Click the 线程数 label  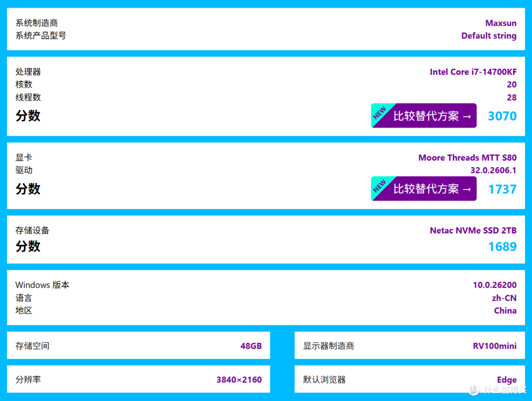click(x=28, y=97)
